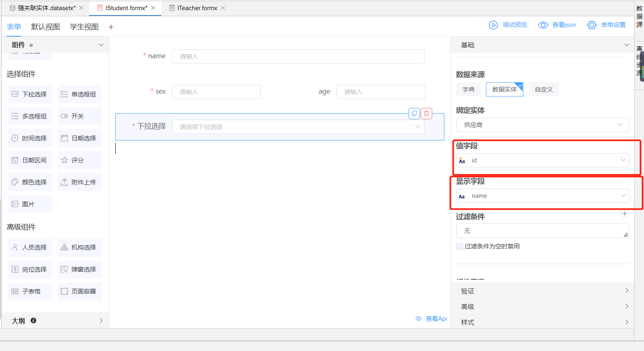Select 自定义 as data source
644x351 pixels.
pyautogui.click(x=543, y=89)
